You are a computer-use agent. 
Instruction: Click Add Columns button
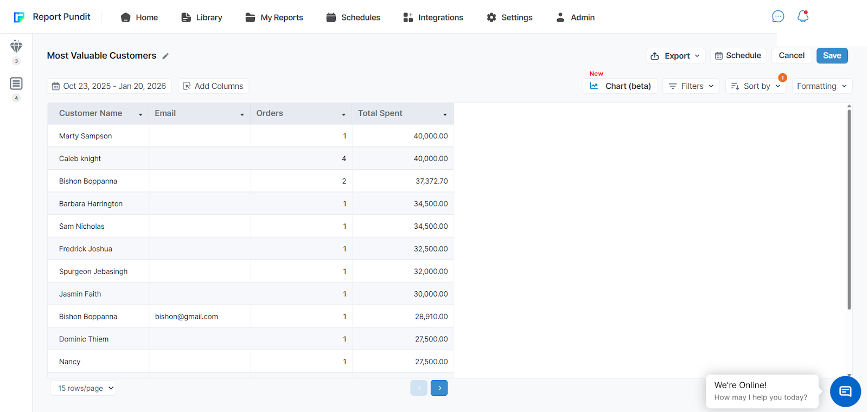[213, 86]
